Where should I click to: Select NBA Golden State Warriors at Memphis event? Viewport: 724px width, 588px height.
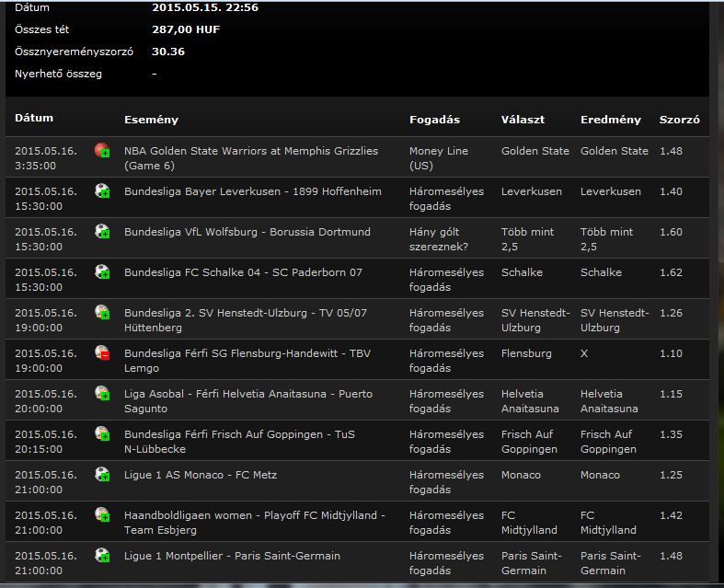pyautogui.click(x=251, y=158)
